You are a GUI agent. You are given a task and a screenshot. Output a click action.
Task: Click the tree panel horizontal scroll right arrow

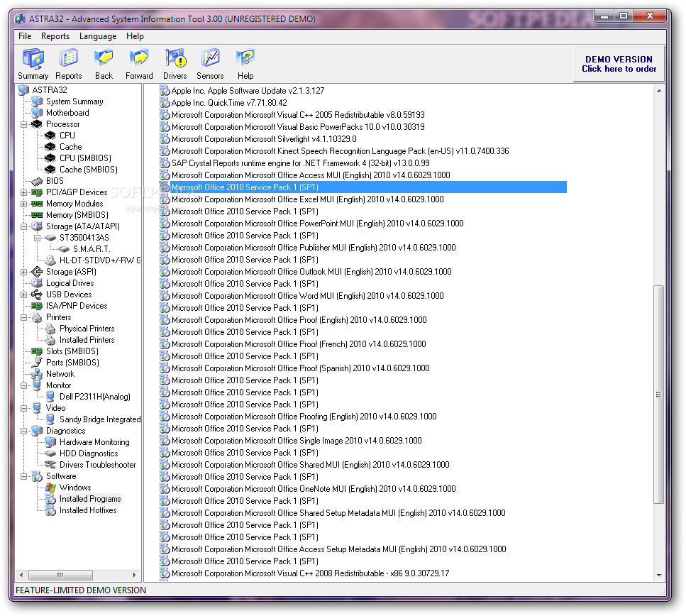point(134,575)
